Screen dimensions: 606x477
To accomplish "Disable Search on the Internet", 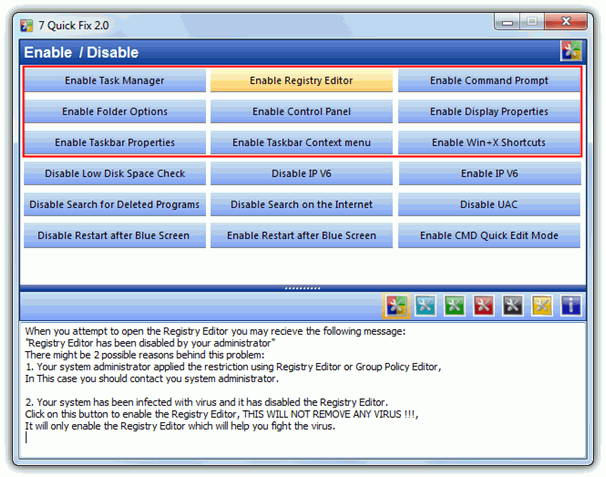I will 301,205.
